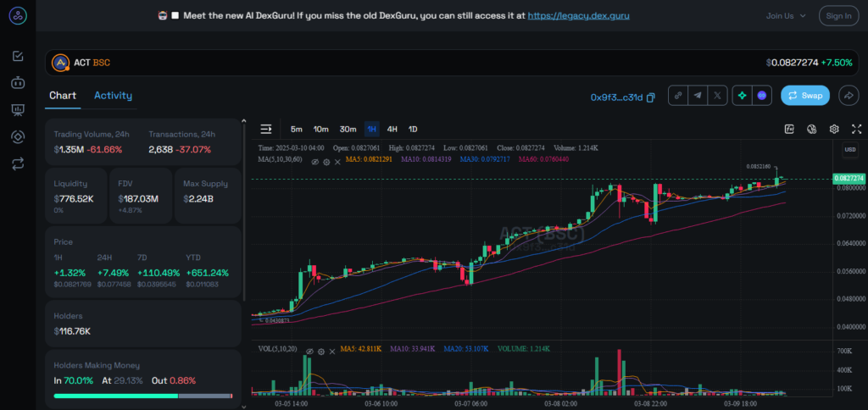Open the AI robot assistant in the sidebar

click(x=18, y=83)
